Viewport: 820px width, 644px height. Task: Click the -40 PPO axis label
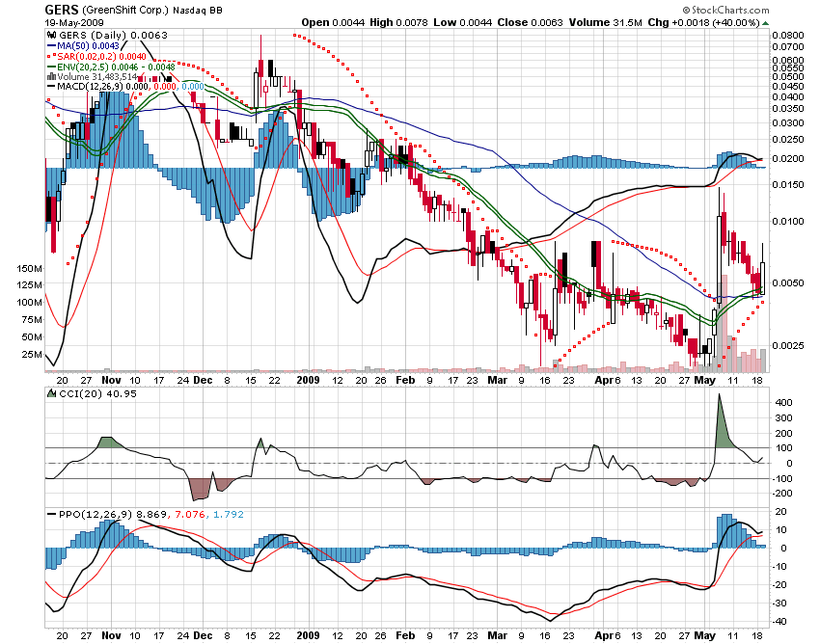[x=779, y=622]
